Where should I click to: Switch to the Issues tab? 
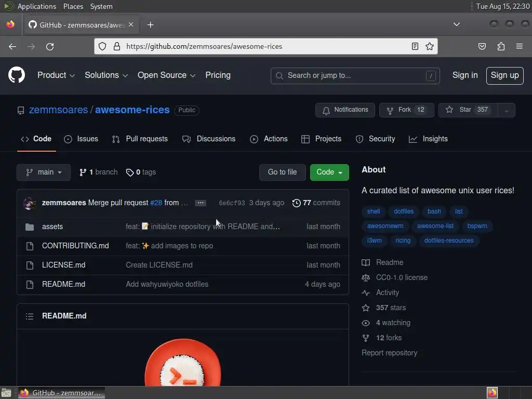pyautogui.click(x=81, y=139)
